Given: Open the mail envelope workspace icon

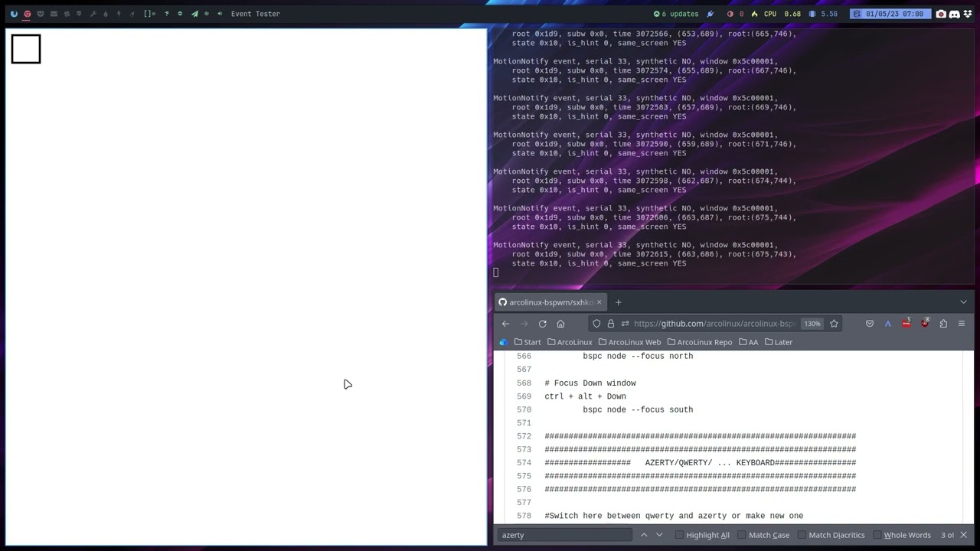Looking at the screenshot, I should tap(54, 14).
